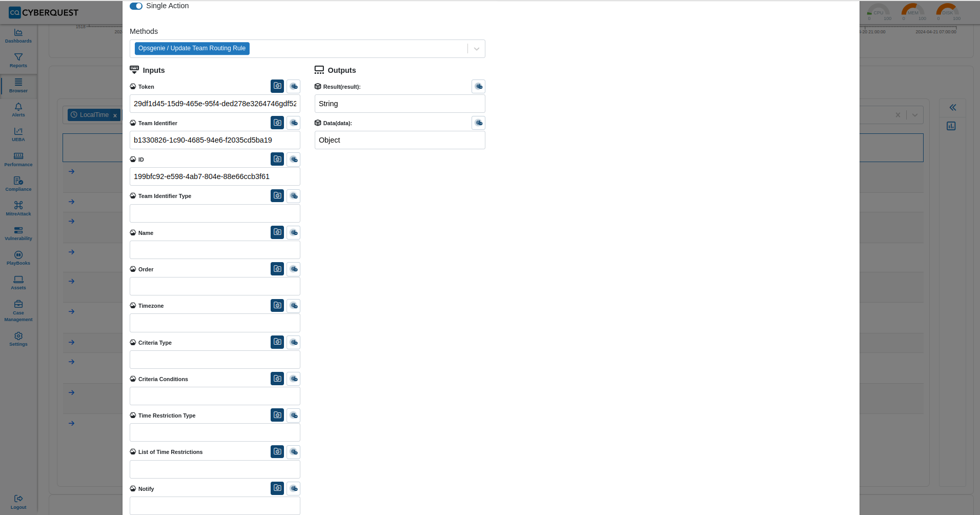Focus the Time Restriction Type input field
980x515 pixels.
tap(215, 432)
